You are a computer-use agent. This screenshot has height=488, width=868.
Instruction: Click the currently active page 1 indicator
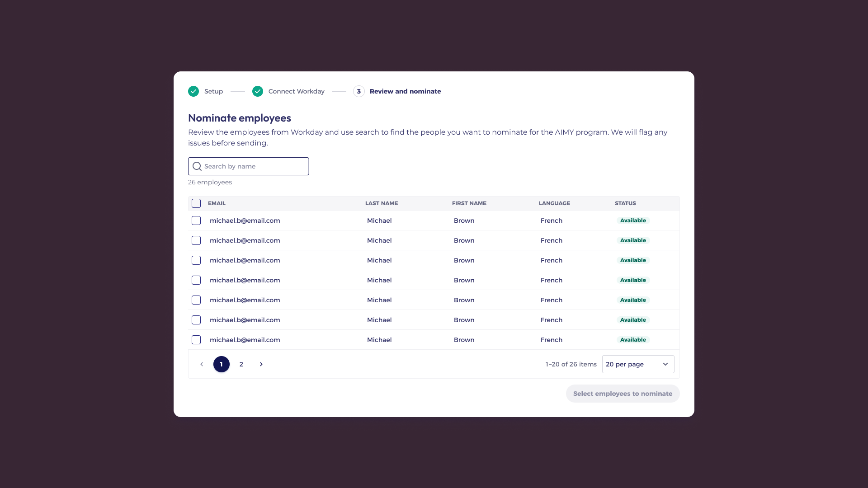pyautogui.click(x=221, y=364)
